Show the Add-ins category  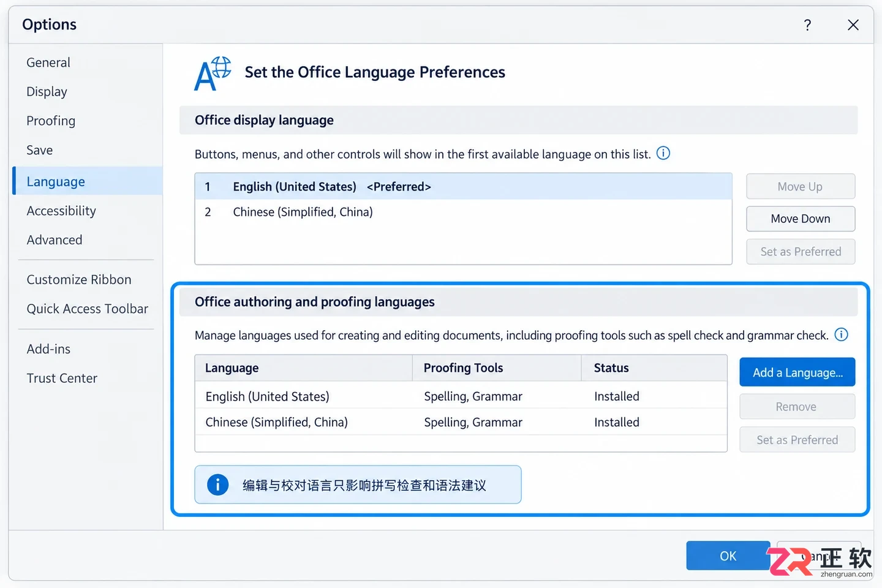[48, 349]
